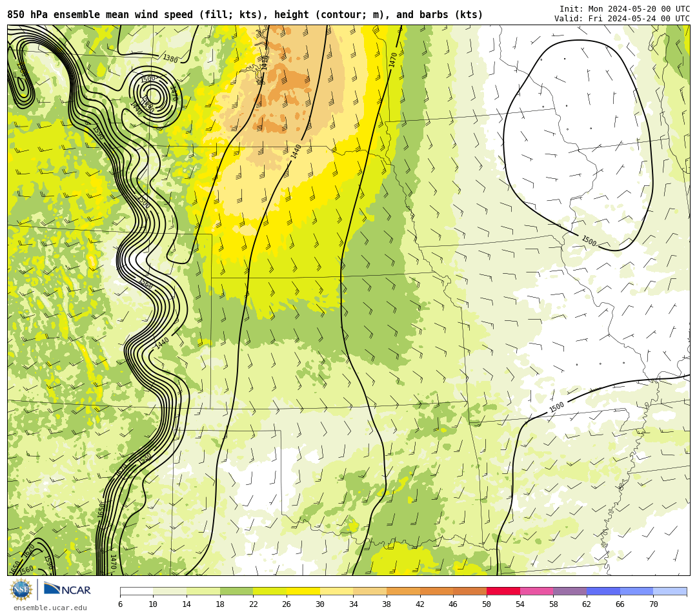Click the colorbar tick label 46
Image resolution: width=697 pixels, height=616 pixels.
pyautogui.click(x=454, y=604)
